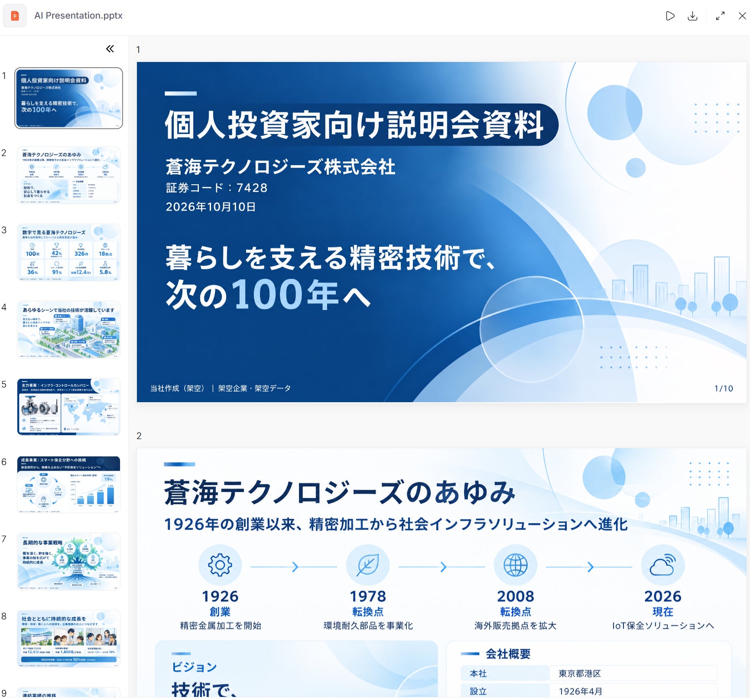Click the text 海外販売拠点を拡大
The height and width of the screenshot is (700, 750).
(x=516, y=625)
